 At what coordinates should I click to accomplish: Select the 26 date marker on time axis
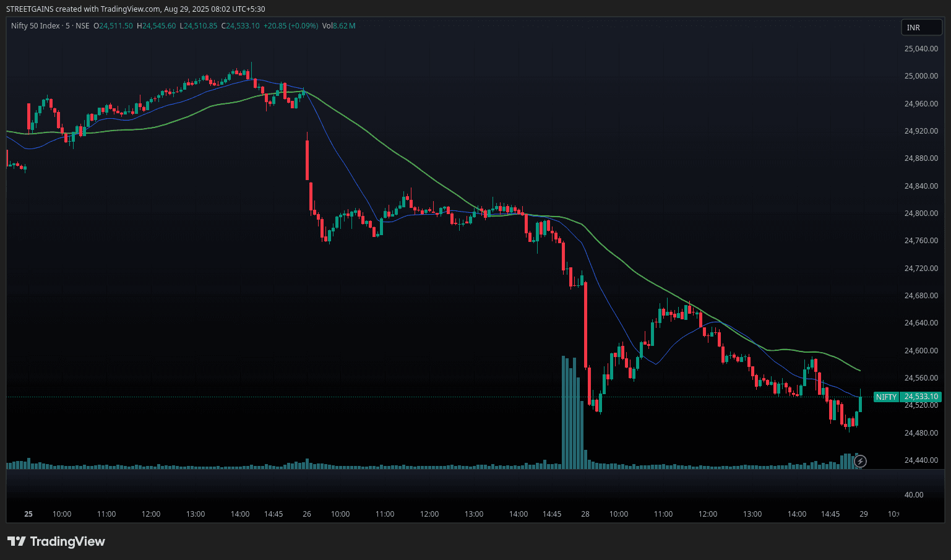pos(307,514)
